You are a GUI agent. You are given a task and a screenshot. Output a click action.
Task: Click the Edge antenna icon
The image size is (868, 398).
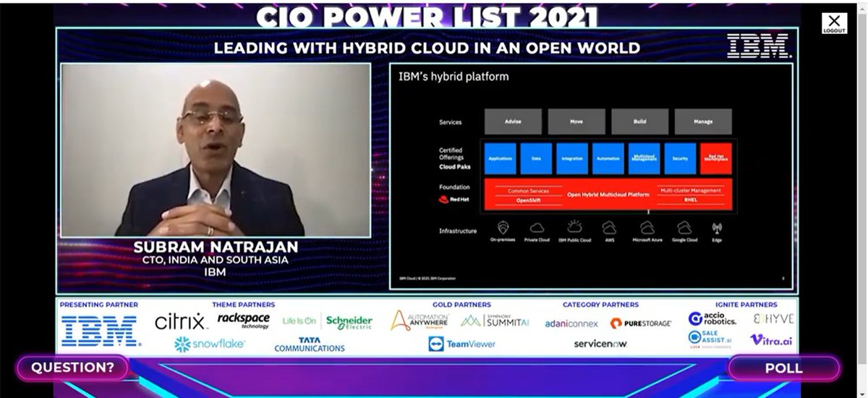717,227
